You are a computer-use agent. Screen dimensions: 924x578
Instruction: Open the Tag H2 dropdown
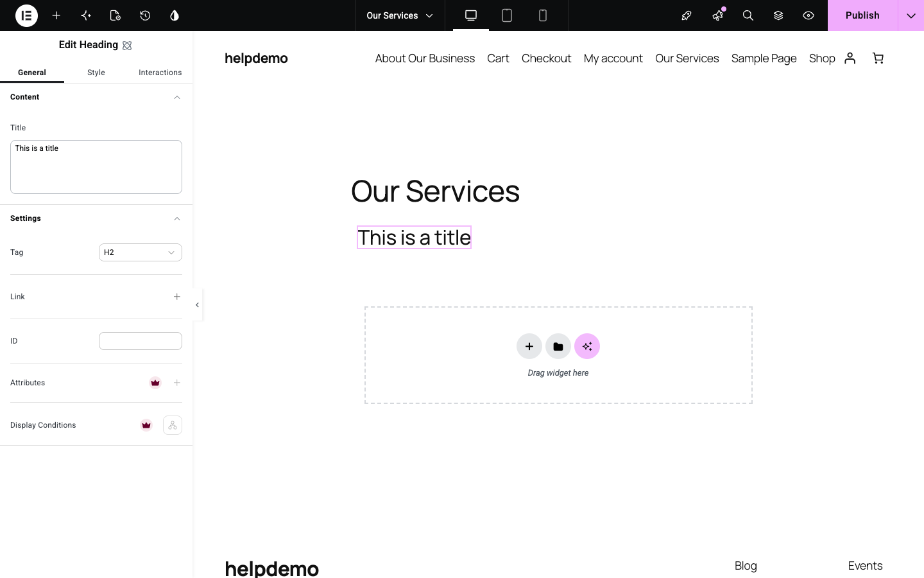pyautogui.click(x=141, y=252)
